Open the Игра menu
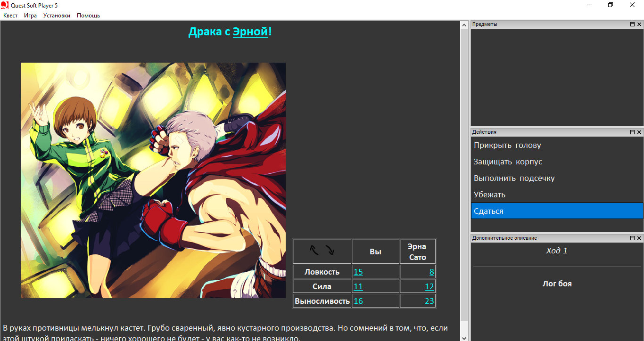The height and width of the screenshot is (341, 644). click(x=31, y=16)
